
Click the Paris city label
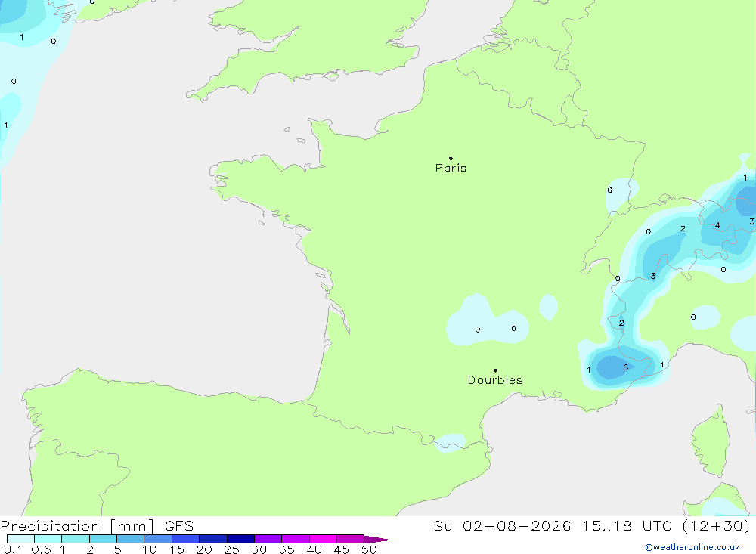[x=451, y=168]
